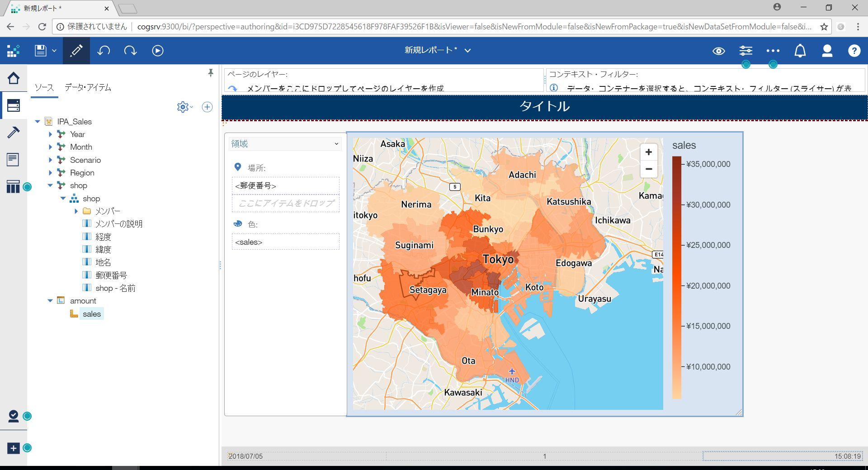Open My content icon near sidebar bottom
Image resolution: width=868 pixels, height=470 pixels.
(14, 416)
